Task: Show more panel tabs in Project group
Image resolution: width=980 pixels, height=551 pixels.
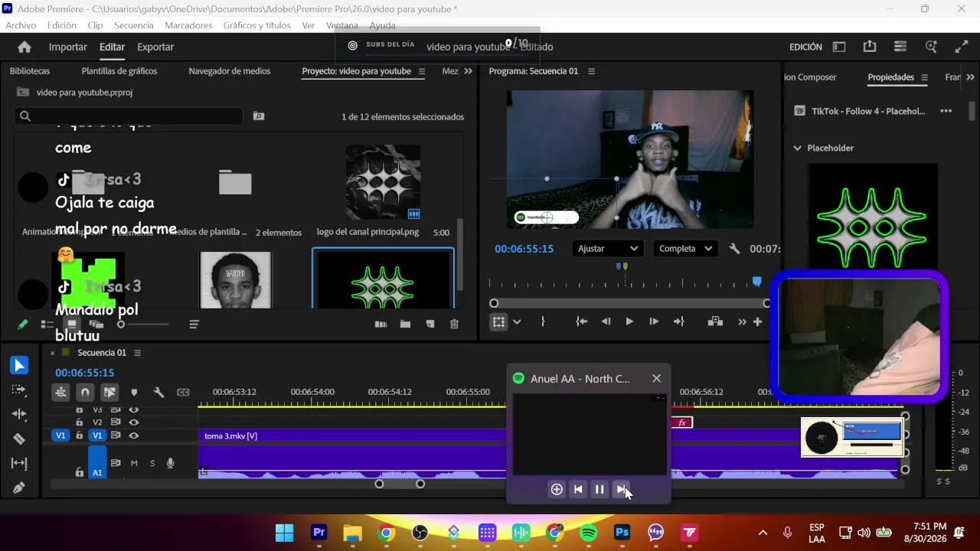Action: coord(468,71)
